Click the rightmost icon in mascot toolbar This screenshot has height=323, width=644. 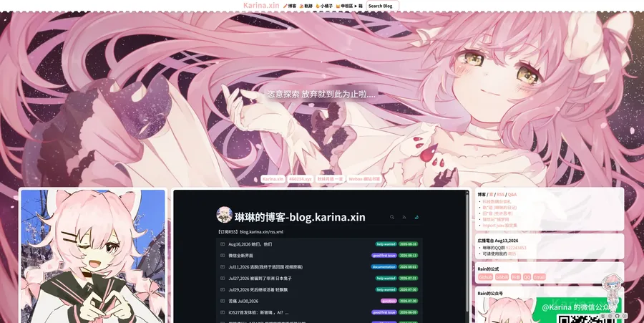click(624, 316)
